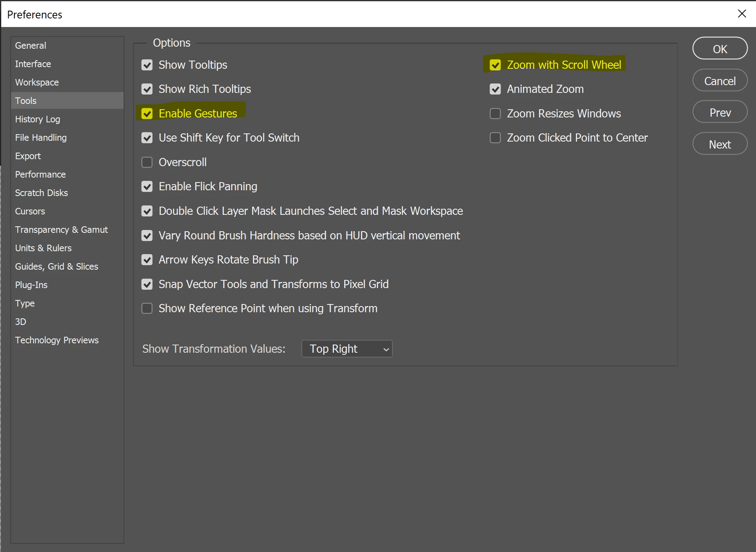Screen dimensions: 756x552
Task: Select the Cursors category
Action: click(x=67, y=211)
